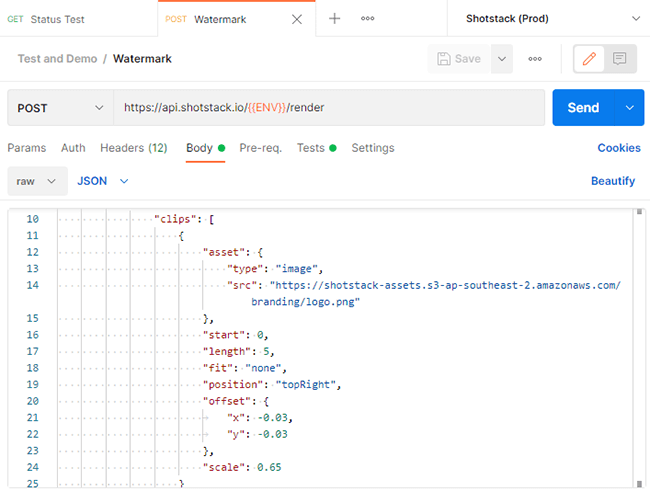Select the raw body type dropdown
Image resolution: width=650 pixels, height=491 pixels.
pyautogui.click(x=38, y=181)
